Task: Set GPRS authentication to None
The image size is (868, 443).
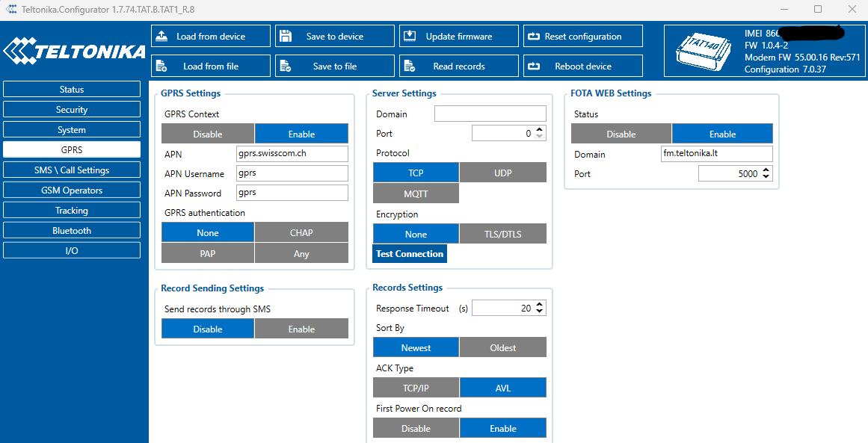Action: pos(208,232)
